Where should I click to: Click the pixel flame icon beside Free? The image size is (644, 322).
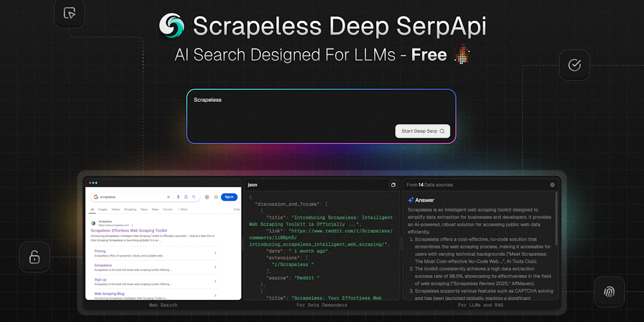tap(462, 54)
